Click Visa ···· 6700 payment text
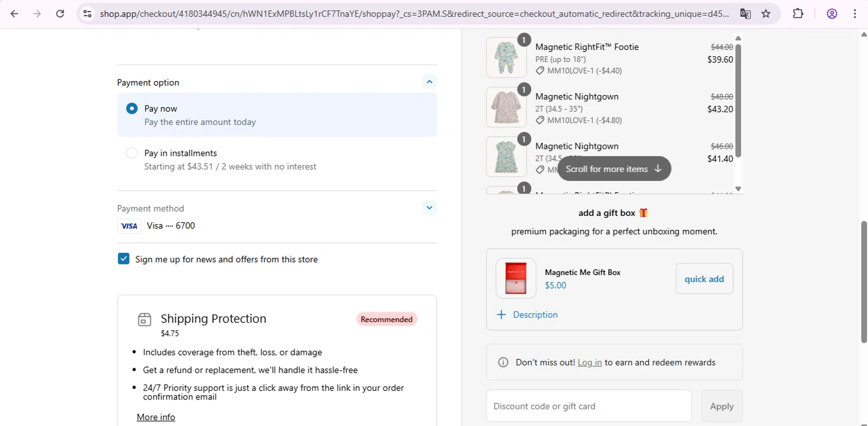 tap(171, 226)
